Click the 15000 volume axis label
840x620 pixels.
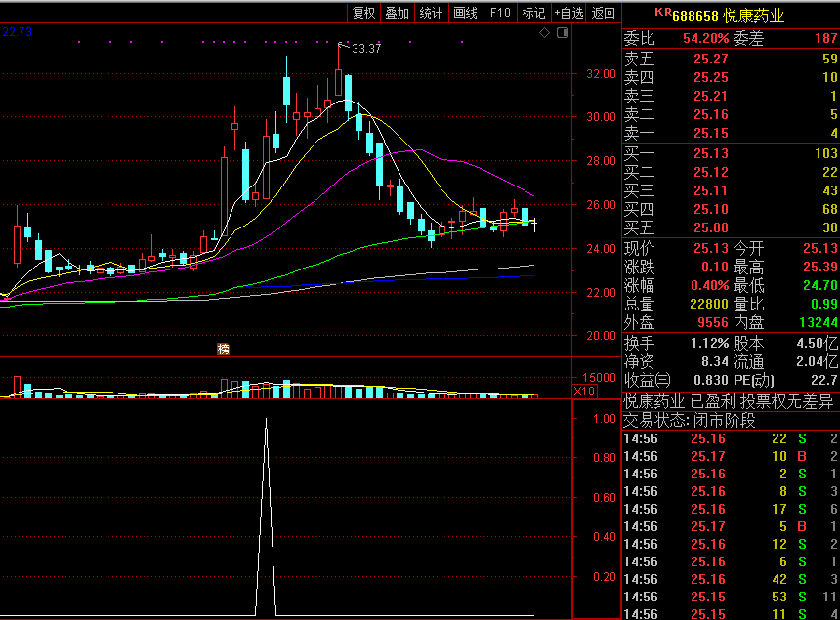click(599, 378)
